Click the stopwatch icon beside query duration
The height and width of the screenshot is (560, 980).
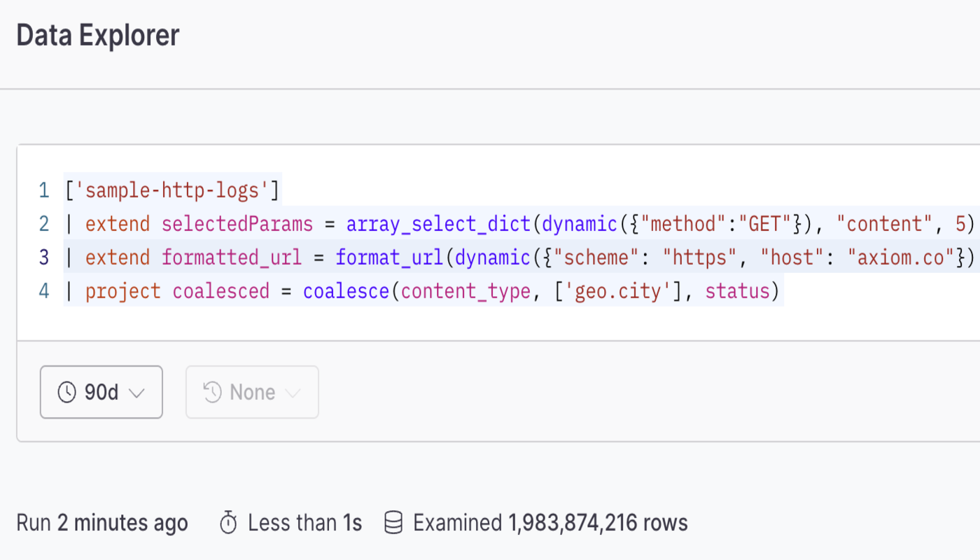(x=229, y=522)
